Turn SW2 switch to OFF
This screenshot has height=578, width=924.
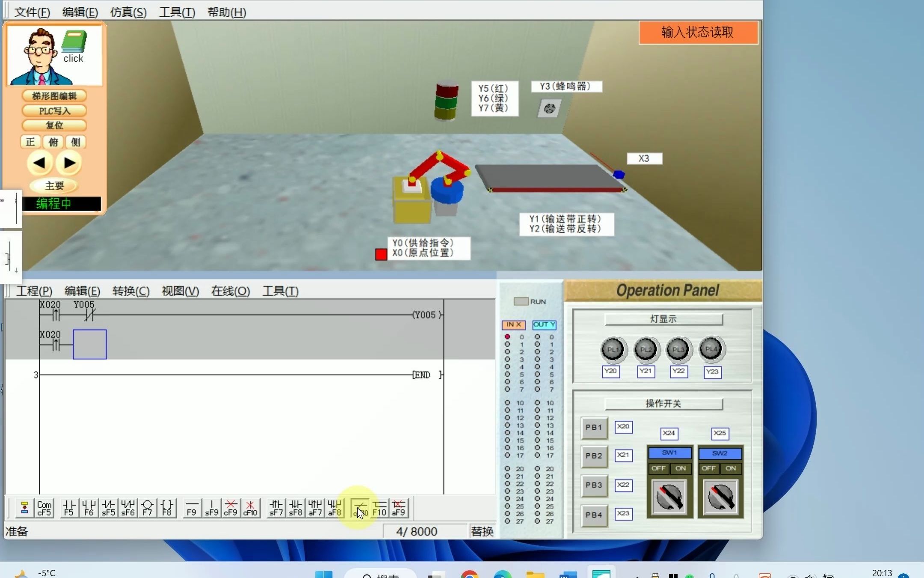(x=708, y=468)
